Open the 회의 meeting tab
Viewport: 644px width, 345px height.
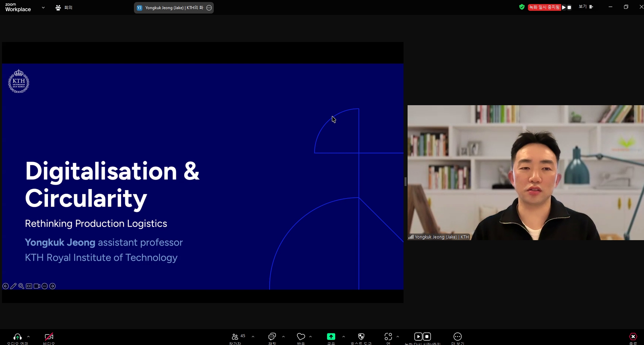64,7
